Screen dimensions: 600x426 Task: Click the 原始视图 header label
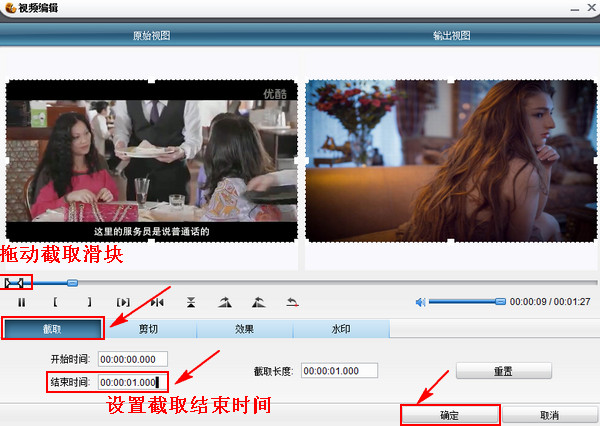[152, 36]
